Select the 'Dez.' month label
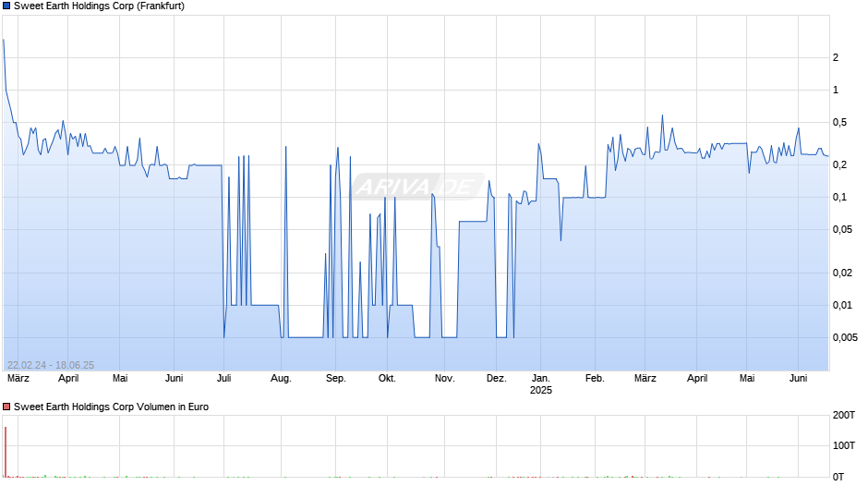This screenshot has width=868, height=486. [496, 378]
